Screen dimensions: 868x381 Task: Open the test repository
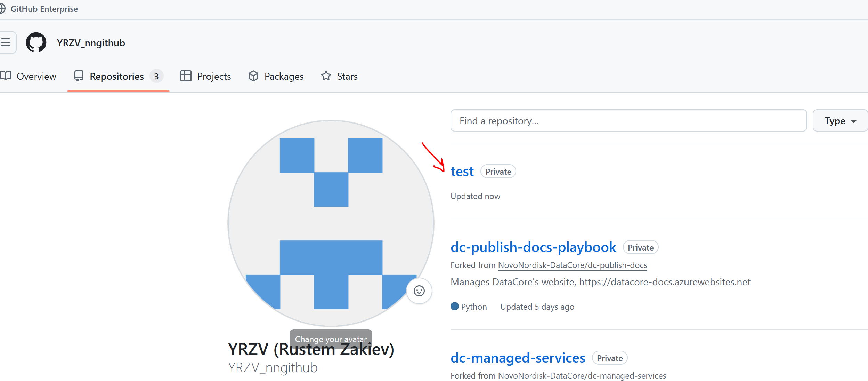[x=462, y=172]
